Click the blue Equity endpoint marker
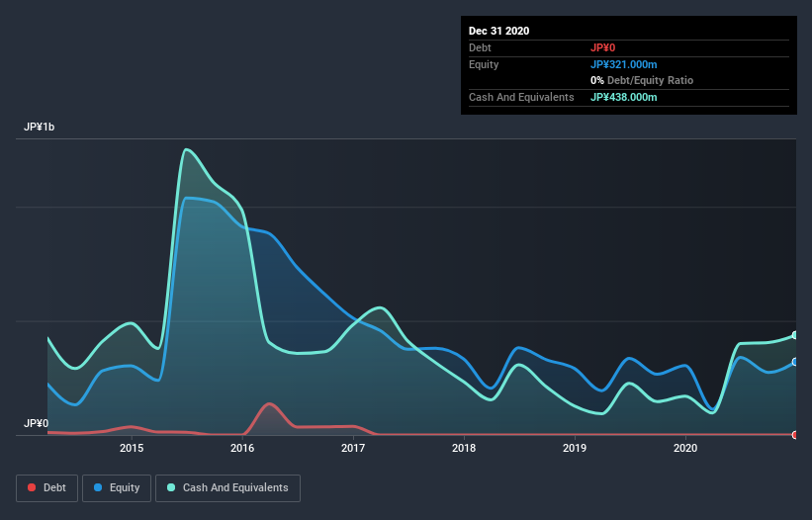The width and height of the screenshot is (812, 520). (x=795, y=362)
